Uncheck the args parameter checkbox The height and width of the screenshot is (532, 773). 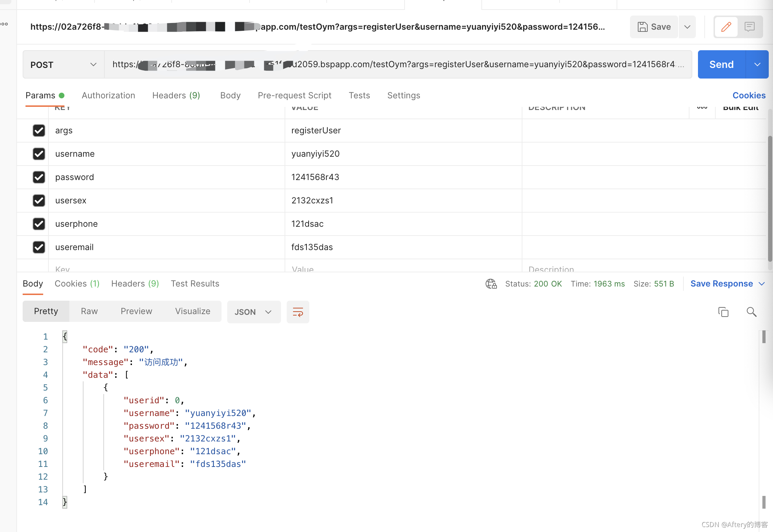tap(39, 131)
